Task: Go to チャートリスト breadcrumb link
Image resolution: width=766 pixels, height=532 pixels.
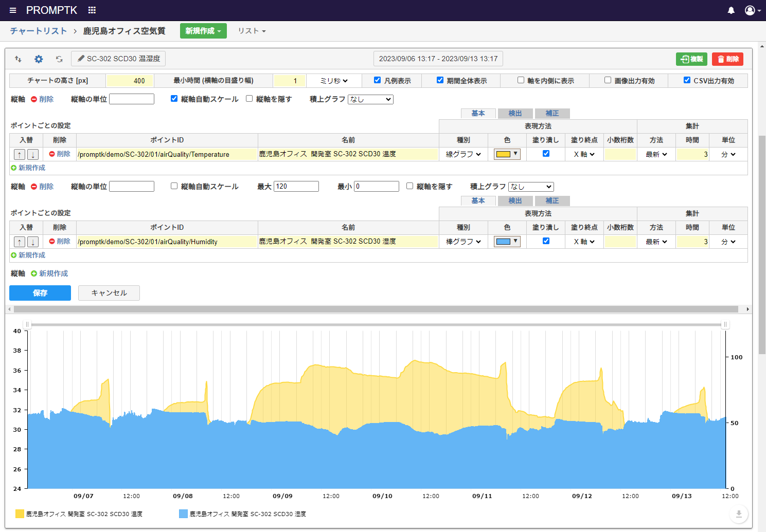Action: pyautogui.click(x=39, y=31)
